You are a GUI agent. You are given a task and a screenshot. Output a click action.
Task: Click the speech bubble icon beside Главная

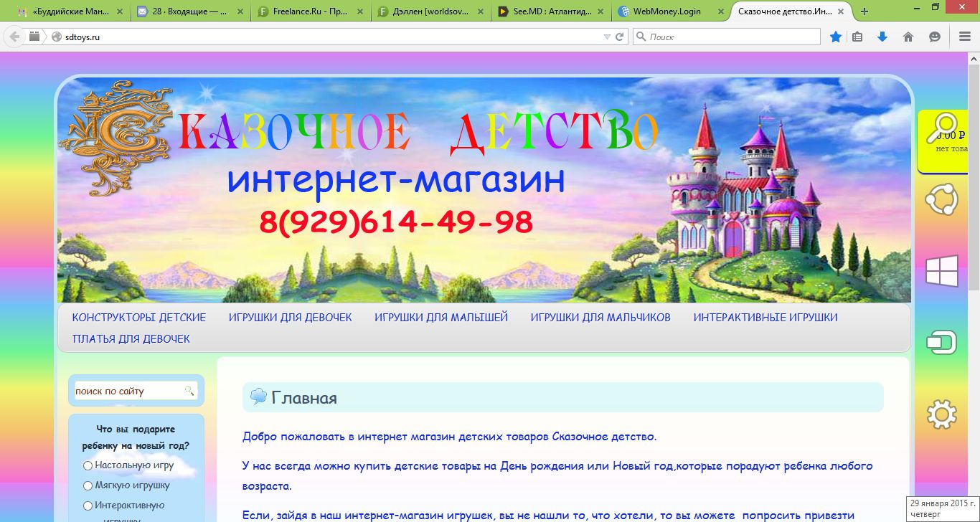(258, 397)
